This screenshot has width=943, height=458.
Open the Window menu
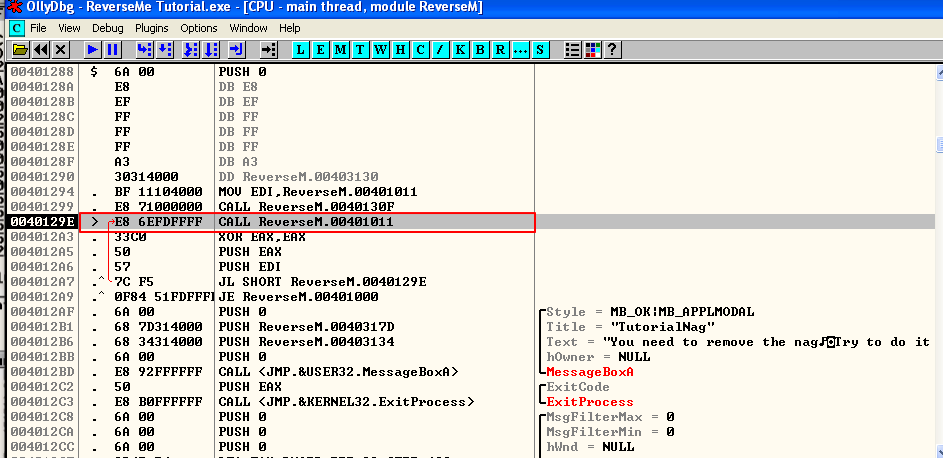[x=248, y=28]
